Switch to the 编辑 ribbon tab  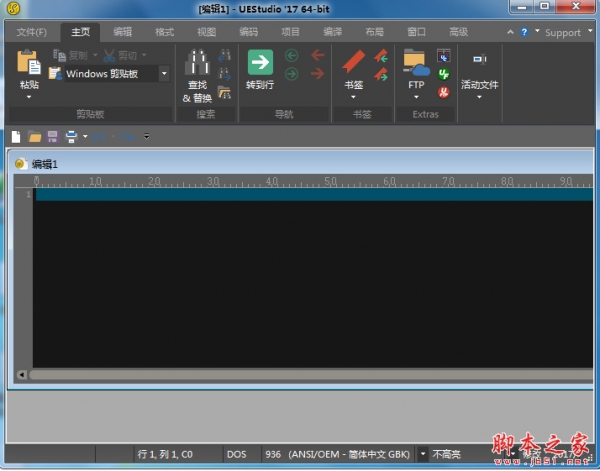pos(122,32)
